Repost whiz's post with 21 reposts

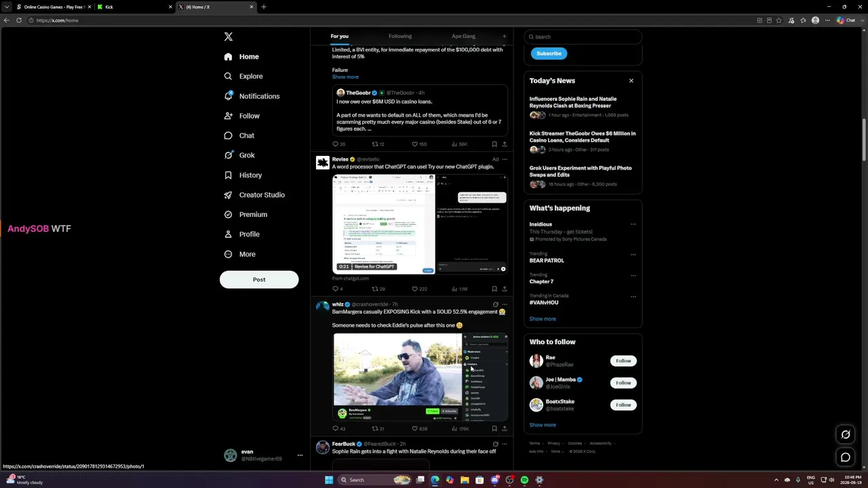tap(378, 428)
